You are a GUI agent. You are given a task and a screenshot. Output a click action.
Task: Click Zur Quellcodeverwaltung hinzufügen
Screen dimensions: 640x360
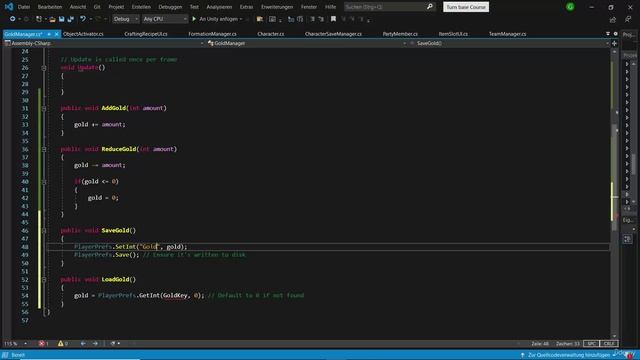pyautogui.click(x=569, y=355)
